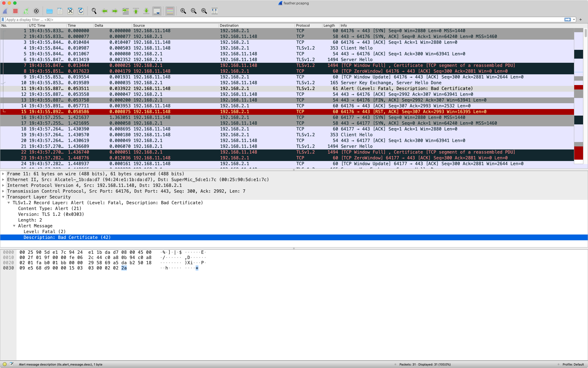Image resolution: width=588 pixels, height=368 pixels.
Task: Open display filter bookmarks icon
Action: point(3,20)
